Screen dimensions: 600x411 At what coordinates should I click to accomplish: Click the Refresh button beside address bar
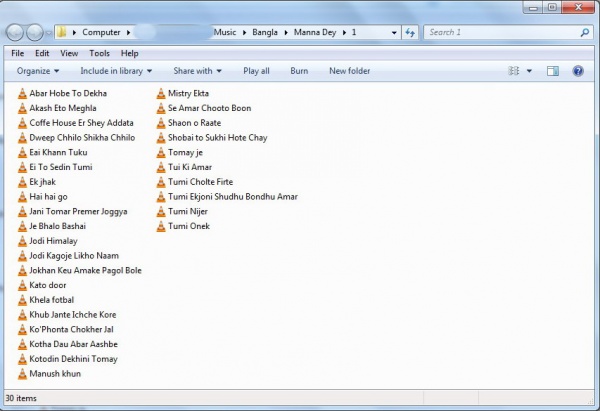tap(409, 33)
